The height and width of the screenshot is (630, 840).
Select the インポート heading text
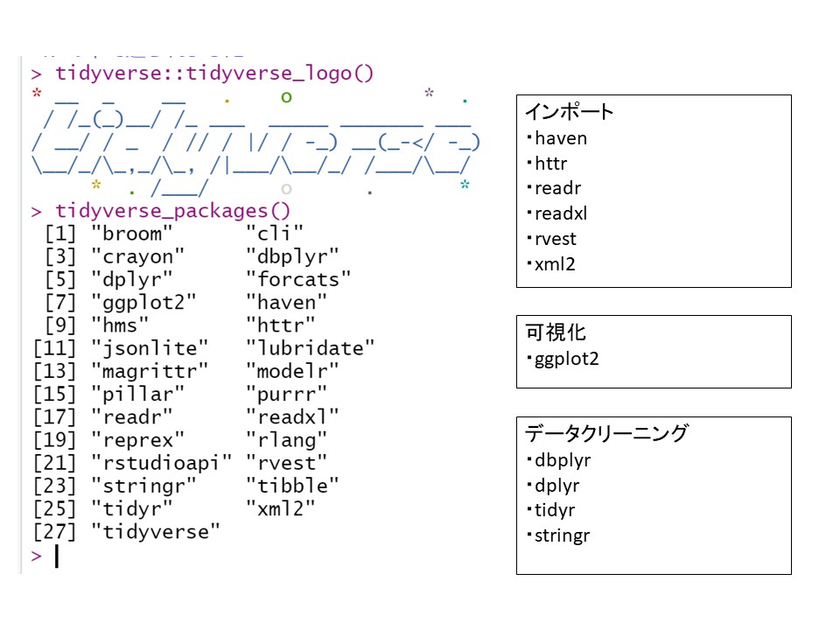(570, 112)
